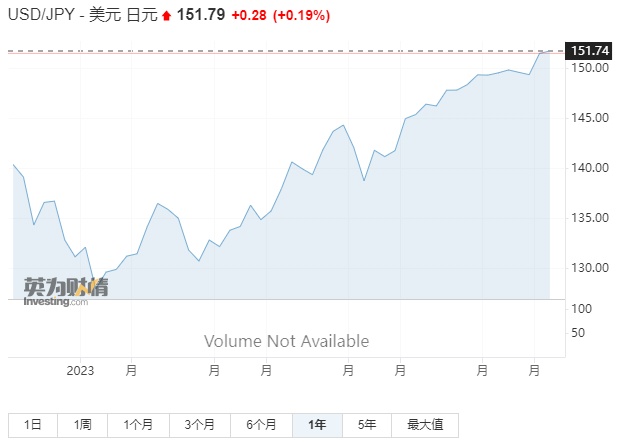This screenshot has width=624, height=443.
Task: Click the 100 volume axis label
Action: (578, 309)
